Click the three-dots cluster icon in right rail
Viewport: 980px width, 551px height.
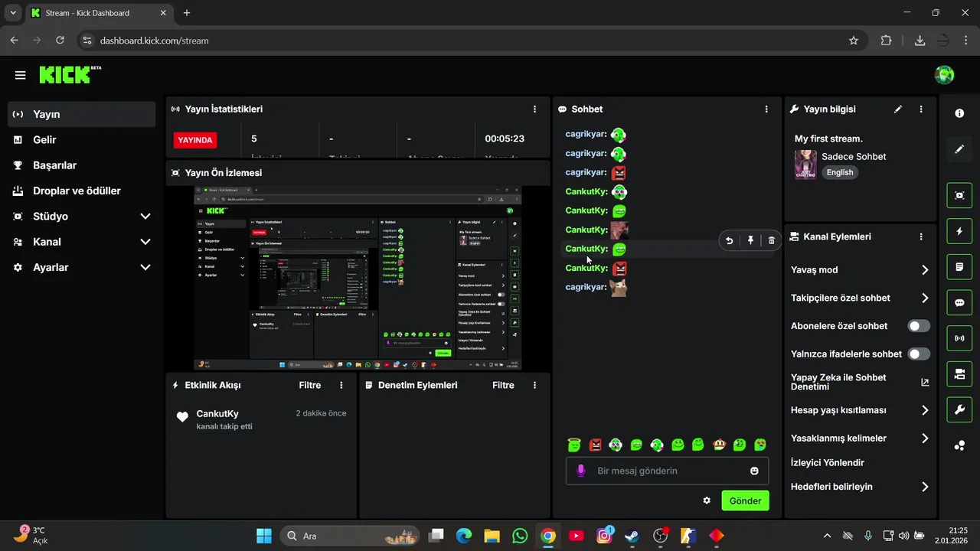pyautogui.click(x=959, y=445)
